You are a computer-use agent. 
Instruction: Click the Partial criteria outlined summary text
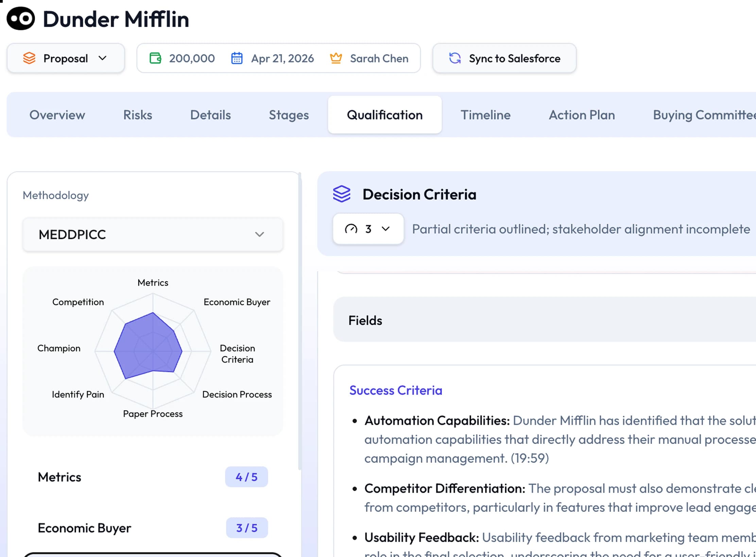pos(581,229)
